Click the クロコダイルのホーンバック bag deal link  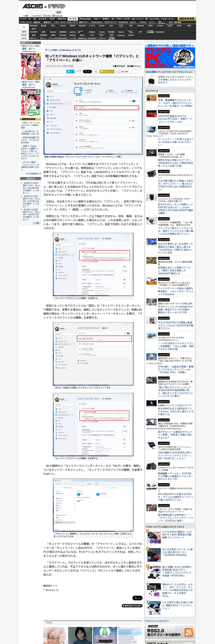tap(175, 80)
